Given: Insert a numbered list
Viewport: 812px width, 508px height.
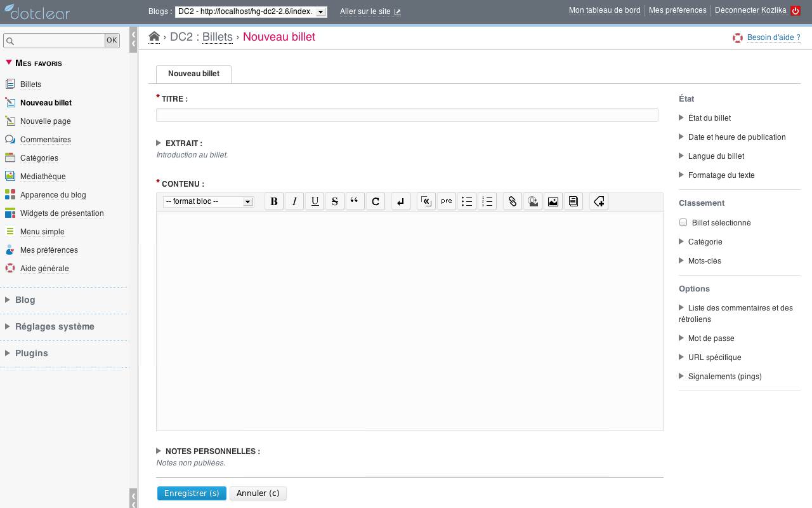Looking at the screenshot, I should [x=487, y=201].
